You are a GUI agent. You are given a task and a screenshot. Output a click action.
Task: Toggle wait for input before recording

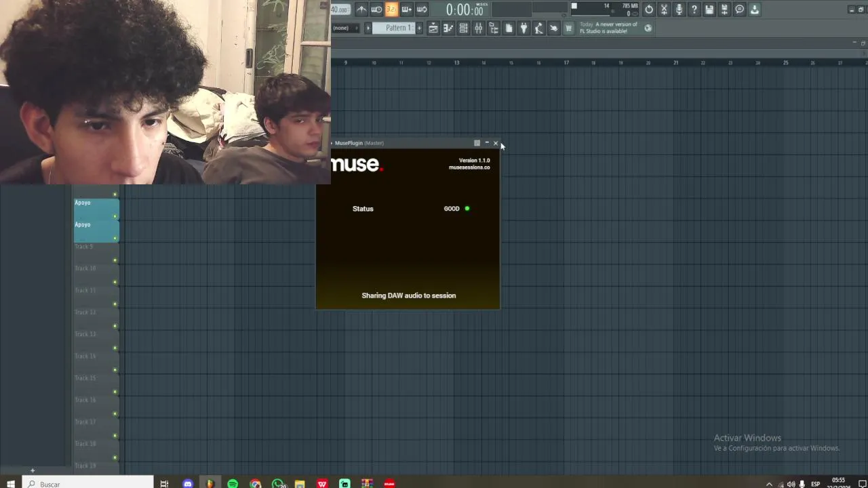pyautogui.click(x=376, y=9)
